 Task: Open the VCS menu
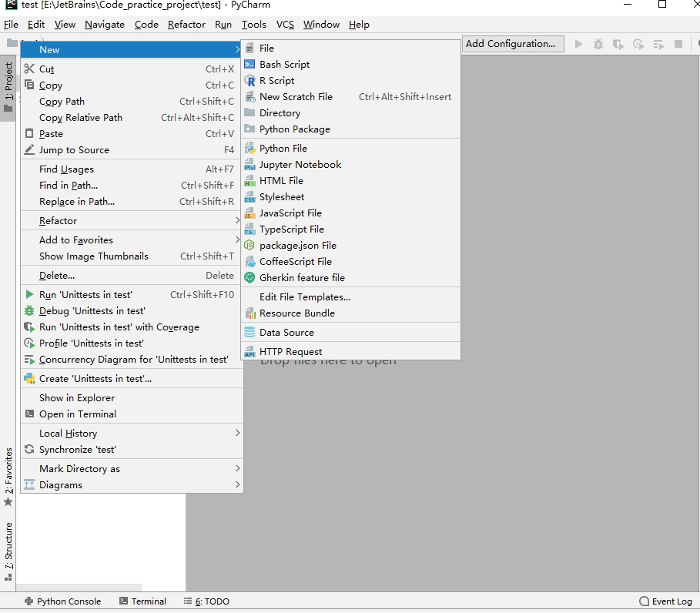tap(285, 25)
